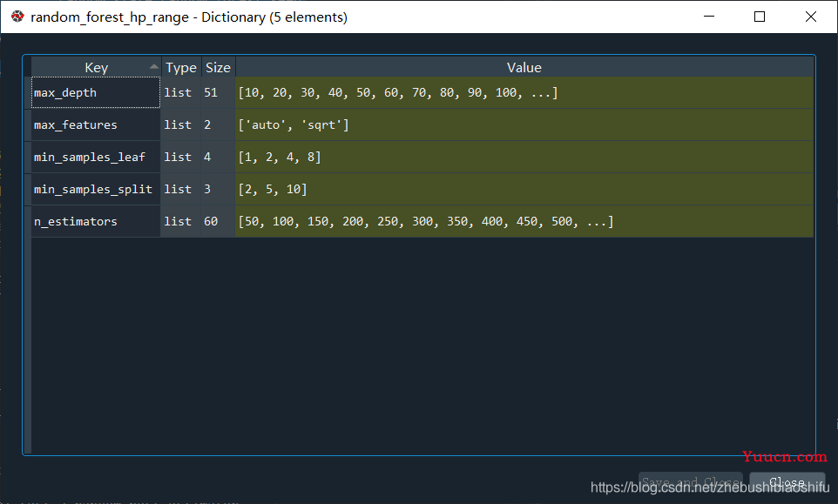838x504 pixels.
Task: Close the window with the title bar X
Action: point(811,17)
